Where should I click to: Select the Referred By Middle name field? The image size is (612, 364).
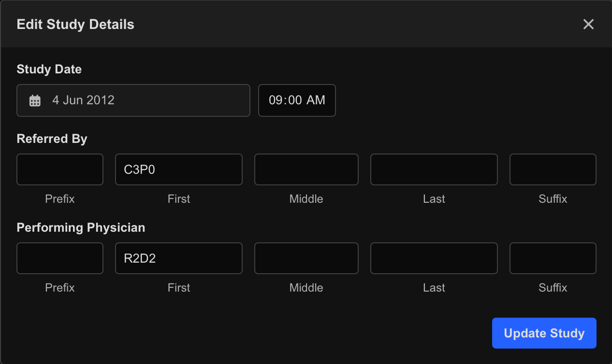(306, 169)
